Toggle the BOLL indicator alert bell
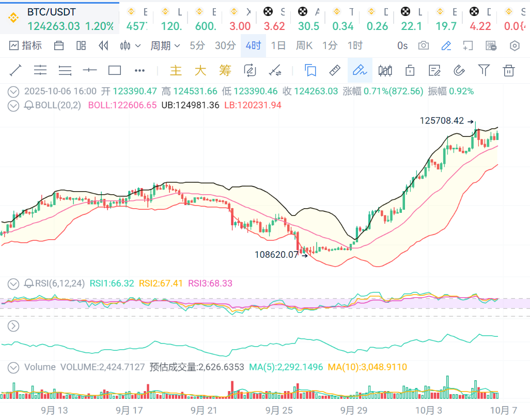Viewport: 530px width, 420px height. click(x=29, y=105)
